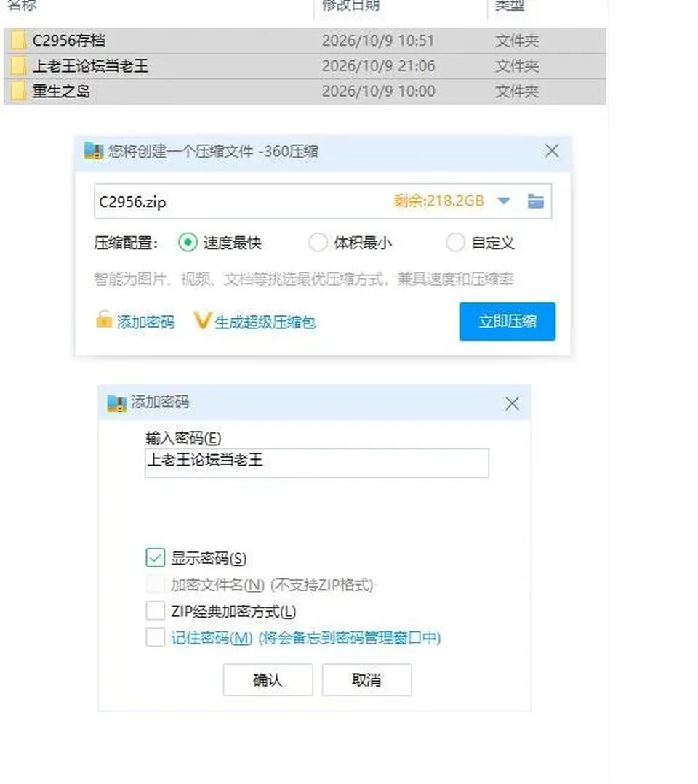Click the 立即压缩 button
This screenshot has height=784, width=698.
coord(508,321)
